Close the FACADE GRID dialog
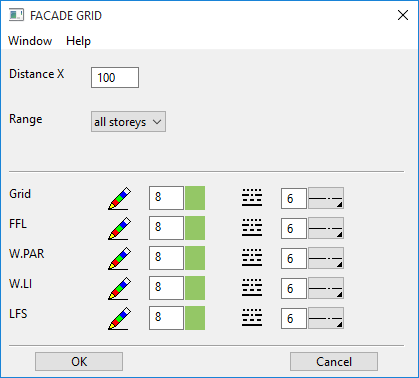 coord(403,15)
